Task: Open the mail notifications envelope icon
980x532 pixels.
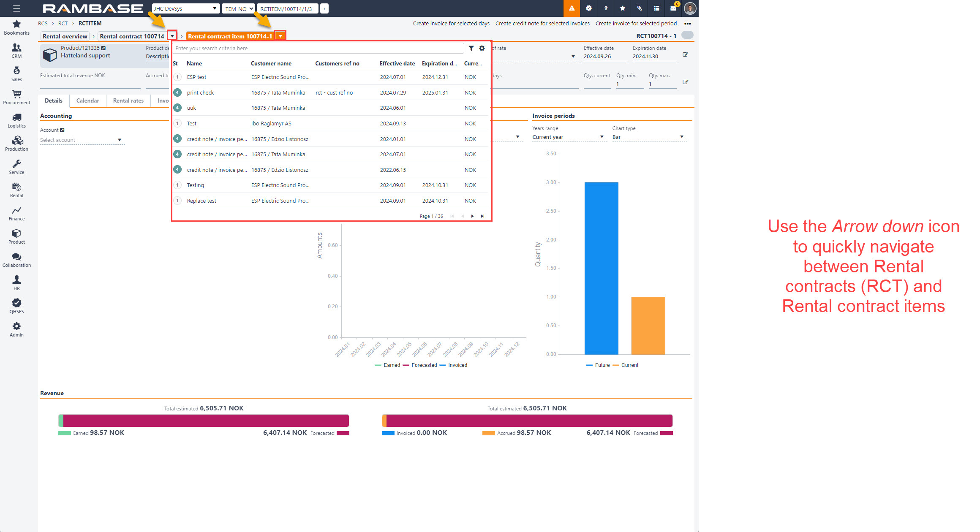Action: point(673,8)
